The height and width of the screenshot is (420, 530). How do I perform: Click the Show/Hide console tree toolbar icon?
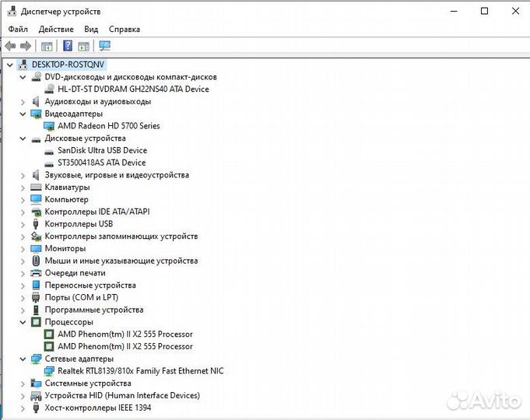47,46
